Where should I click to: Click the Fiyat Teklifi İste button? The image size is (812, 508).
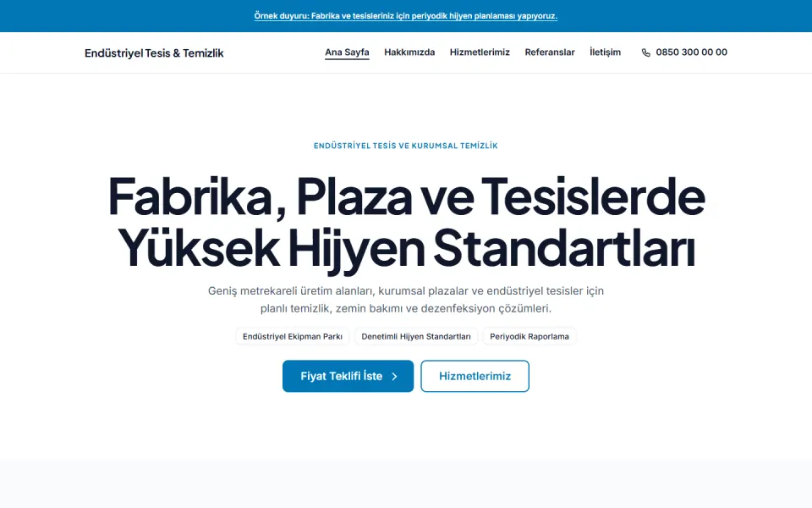[348, 376]
